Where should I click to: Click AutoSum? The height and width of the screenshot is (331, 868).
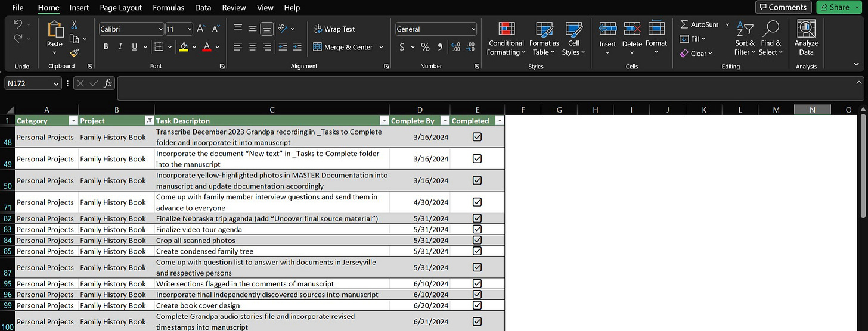tap(699, 24)
